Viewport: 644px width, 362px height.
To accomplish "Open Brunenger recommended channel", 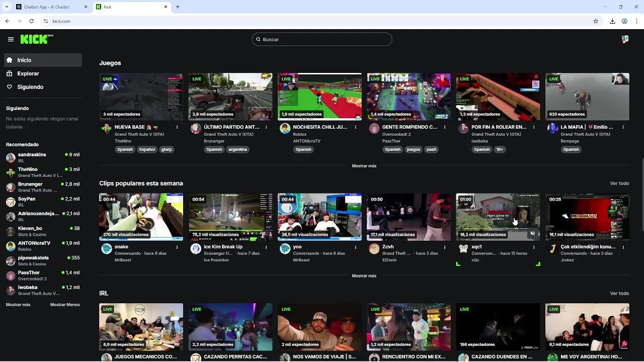I will (43, 187).
